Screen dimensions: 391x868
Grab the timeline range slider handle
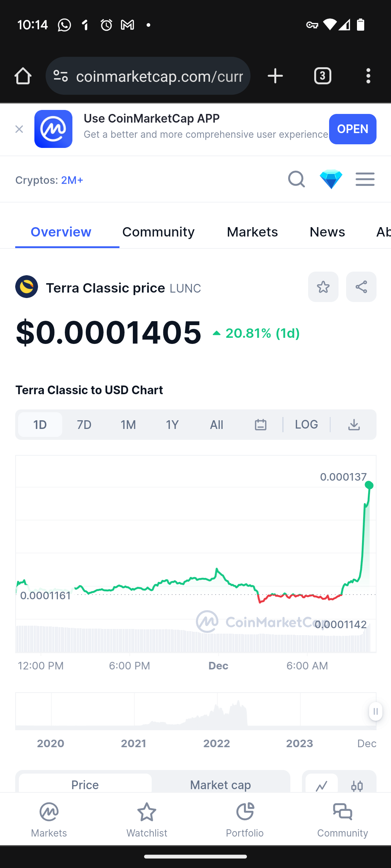[375, 711]
